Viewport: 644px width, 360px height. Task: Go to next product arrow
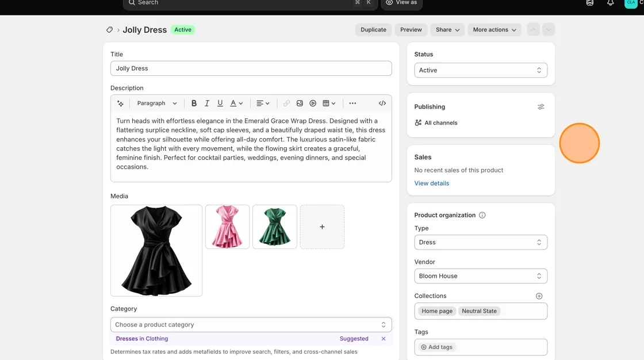click(549, 29)
